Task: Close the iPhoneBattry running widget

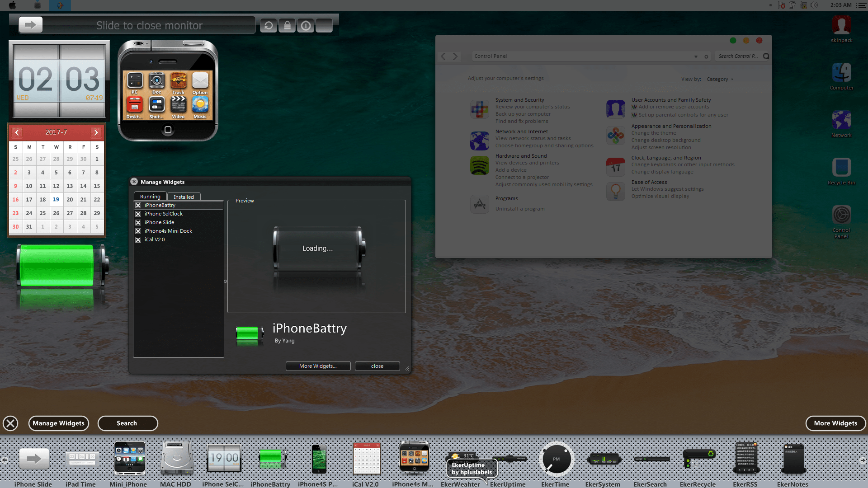Action: click(138, 206)
